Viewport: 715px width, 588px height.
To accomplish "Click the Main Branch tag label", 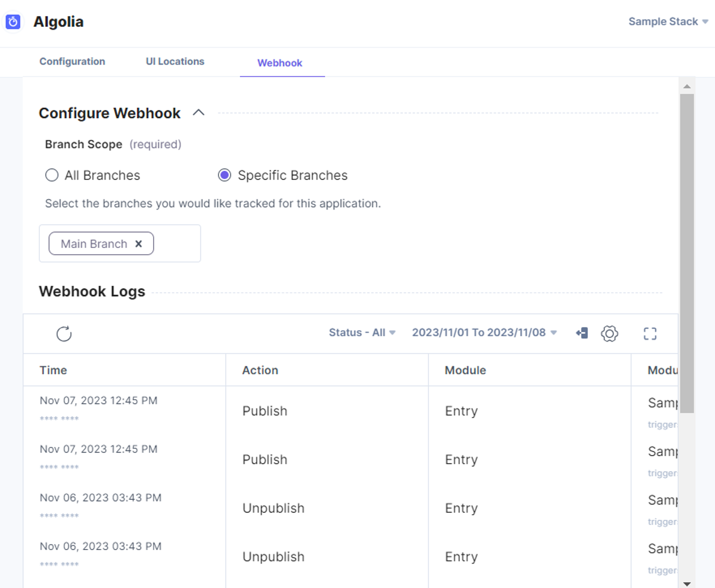I will click(94, 244).
